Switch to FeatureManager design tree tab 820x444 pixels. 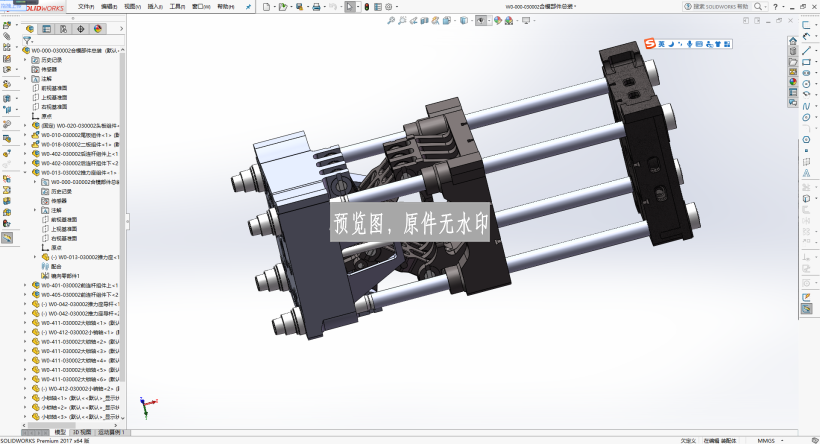(x=30, y=29)
